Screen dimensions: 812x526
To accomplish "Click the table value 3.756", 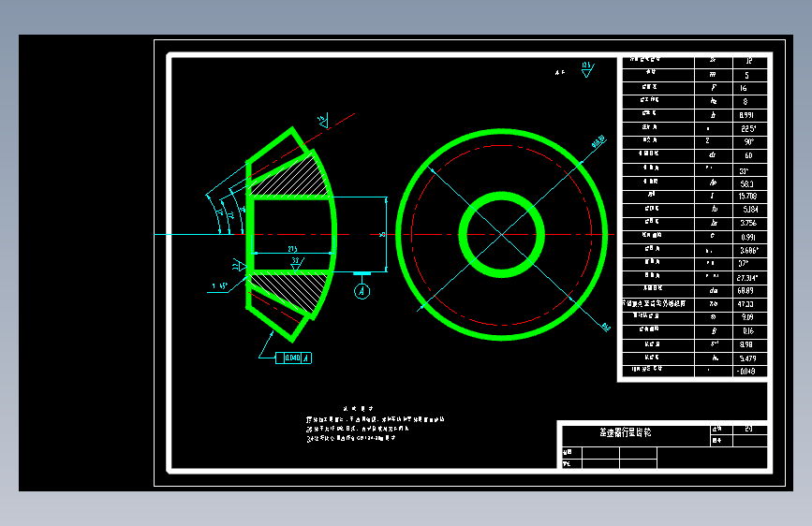I will click(x=748, y=223).
